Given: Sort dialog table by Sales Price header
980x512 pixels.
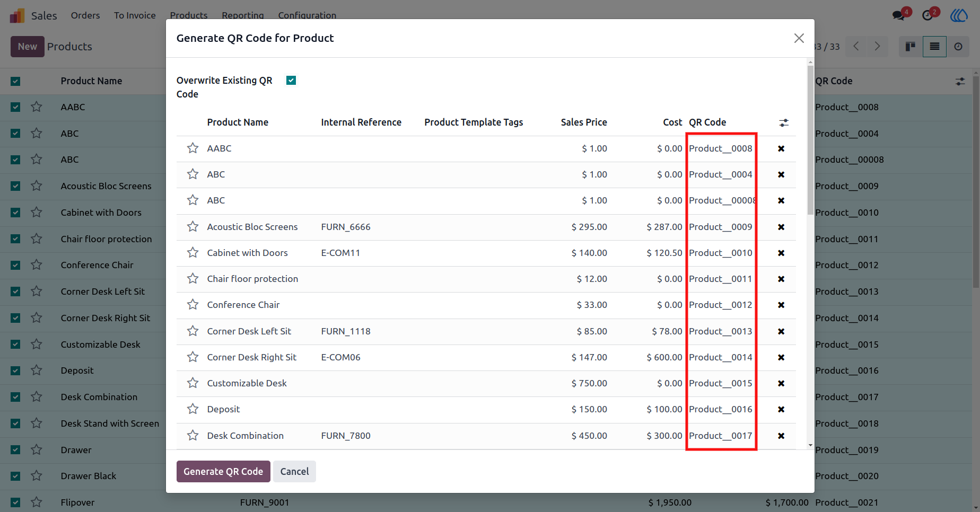Looking at the screenshot, I should (584, 122).
